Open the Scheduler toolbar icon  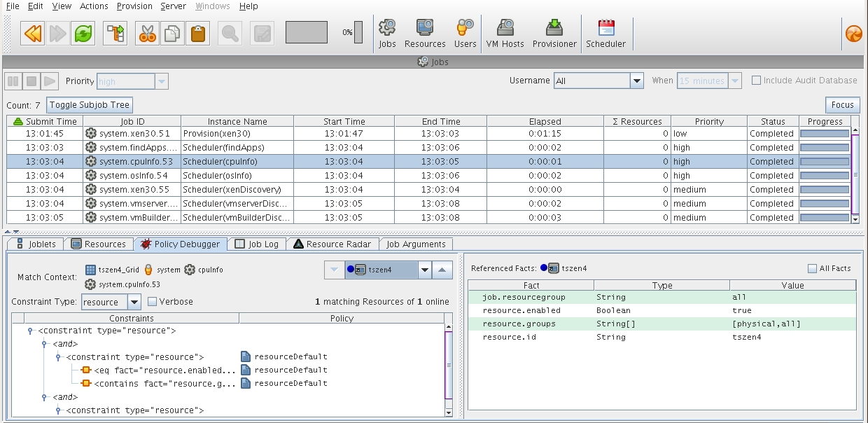[605, 33]
